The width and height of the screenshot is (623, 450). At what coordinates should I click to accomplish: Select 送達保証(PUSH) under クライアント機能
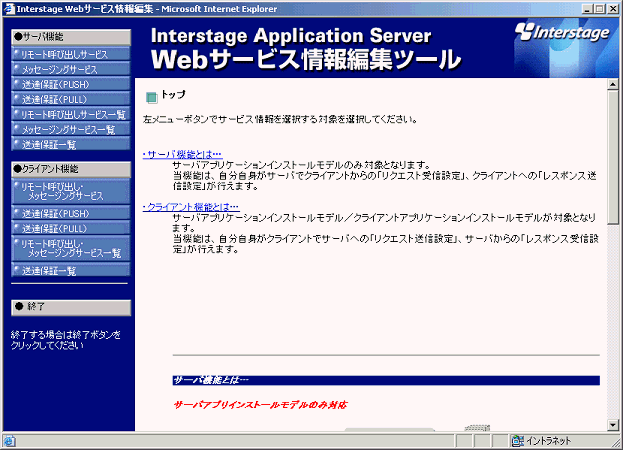point(71,213)
